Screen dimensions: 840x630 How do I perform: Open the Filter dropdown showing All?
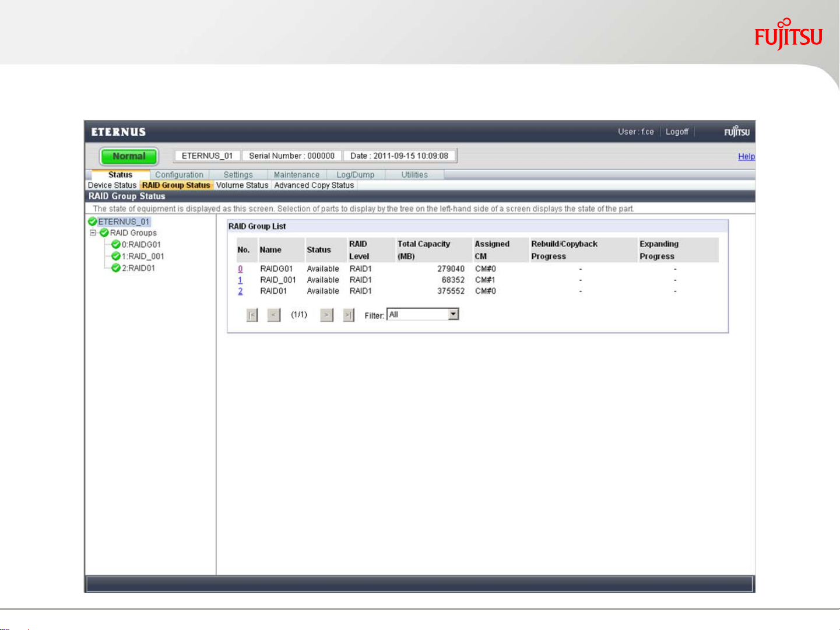pos(423,315)
